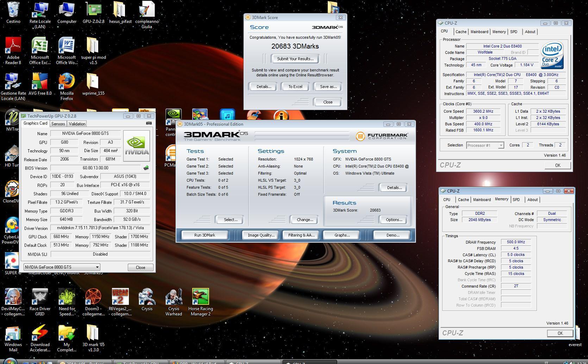
Task: Open the hexus_pifast folder
Action: point(120,12)
